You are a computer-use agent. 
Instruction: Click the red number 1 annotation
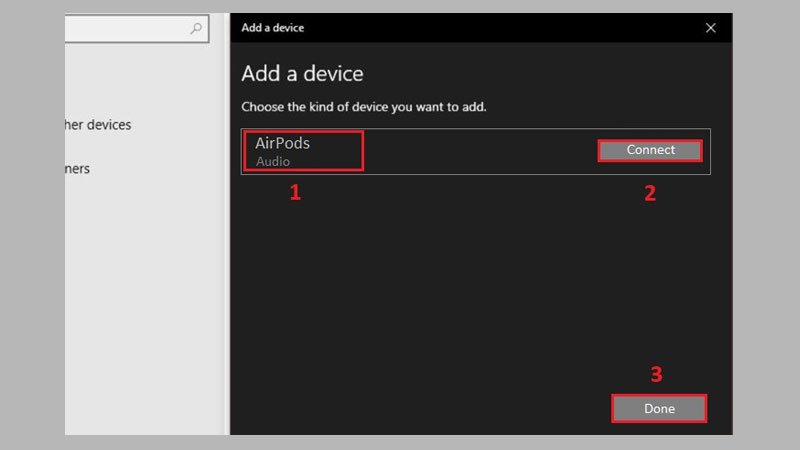click(295, 193)
